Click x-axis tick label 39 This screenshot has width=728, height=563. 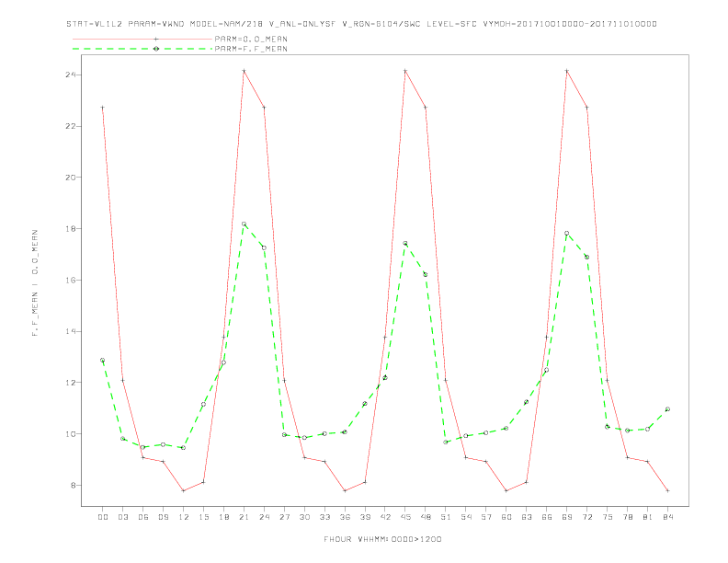pyautogui.click(x=365, y=517)
